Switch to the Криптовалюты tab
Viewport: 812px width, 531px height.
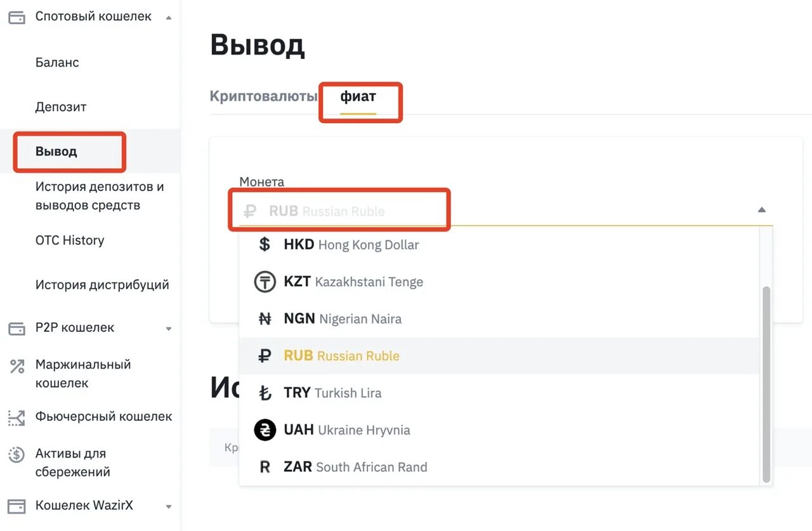[x=263, y=96]
